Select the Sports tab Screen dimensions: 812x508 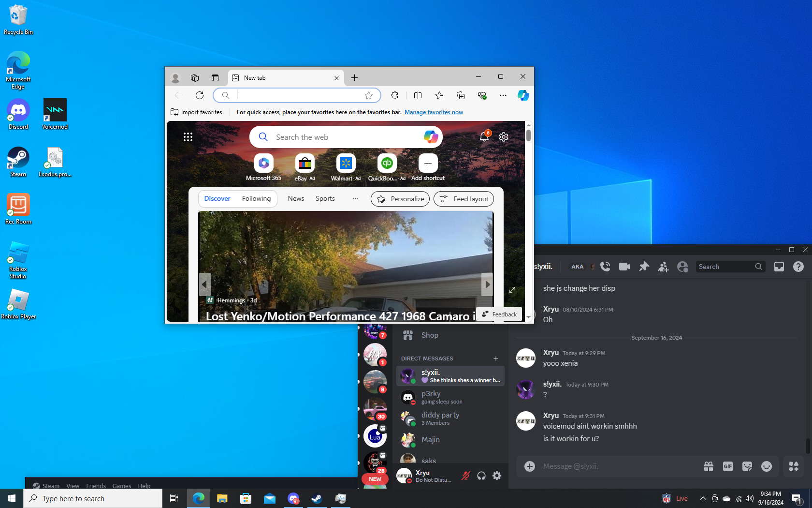click(x=325, y=199)
